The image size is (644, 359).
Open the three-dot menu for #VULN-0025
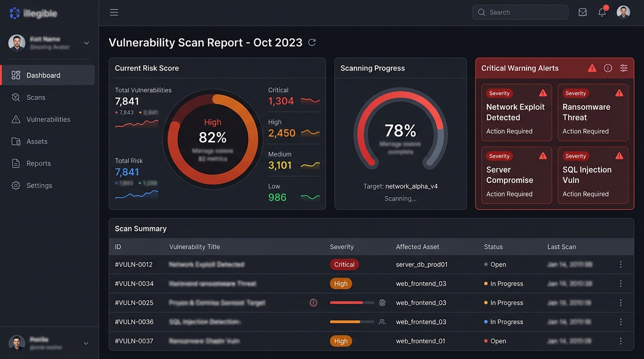click(621, 303)
